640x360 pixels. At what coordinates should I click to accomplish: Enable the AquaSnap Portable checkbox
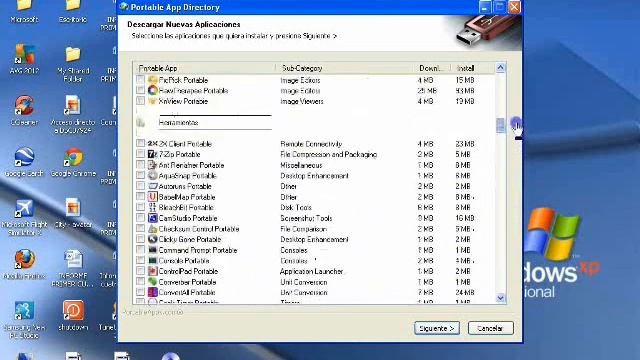tap(140, 175)
